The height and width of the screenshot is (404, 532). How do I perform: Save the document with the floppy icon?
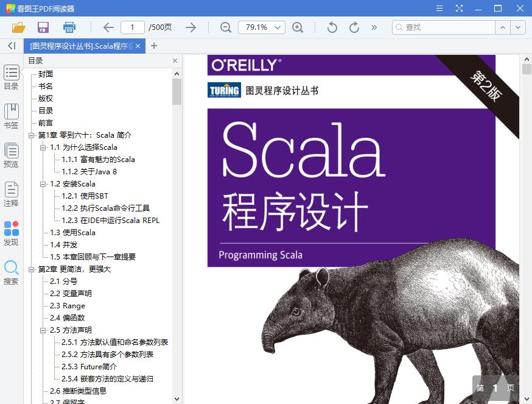[x=43, y=27]
